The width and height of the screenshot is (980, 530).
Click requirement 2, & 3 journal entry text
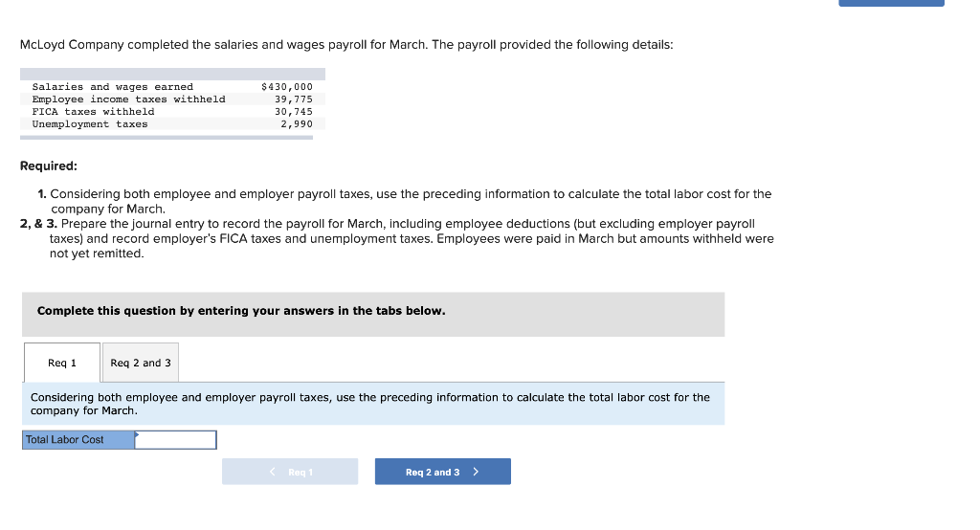(397, 238)
